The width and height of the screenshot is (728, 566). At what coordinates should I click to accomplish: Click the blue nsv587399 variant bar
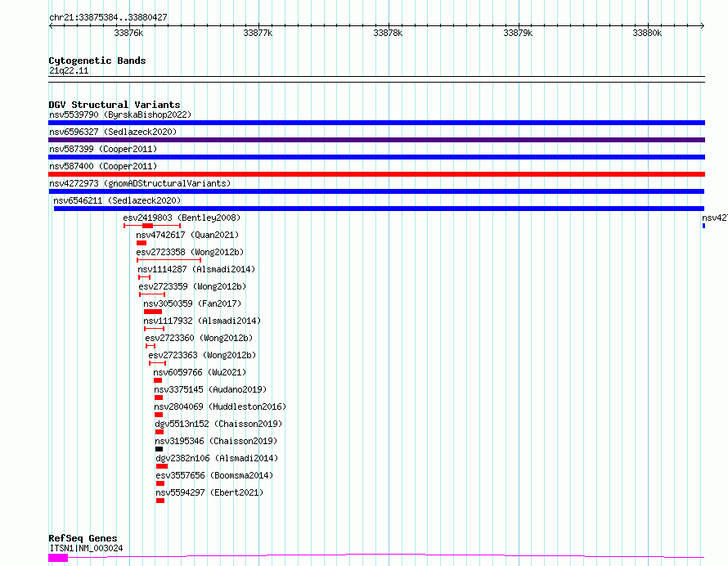[376, 157]
